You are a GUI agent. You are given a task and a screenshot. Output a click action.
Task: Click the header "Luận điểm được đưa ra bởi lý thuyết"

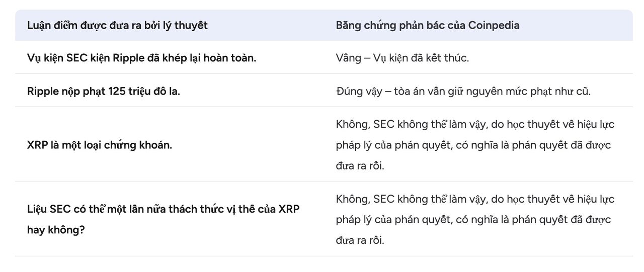click(117, 25)
